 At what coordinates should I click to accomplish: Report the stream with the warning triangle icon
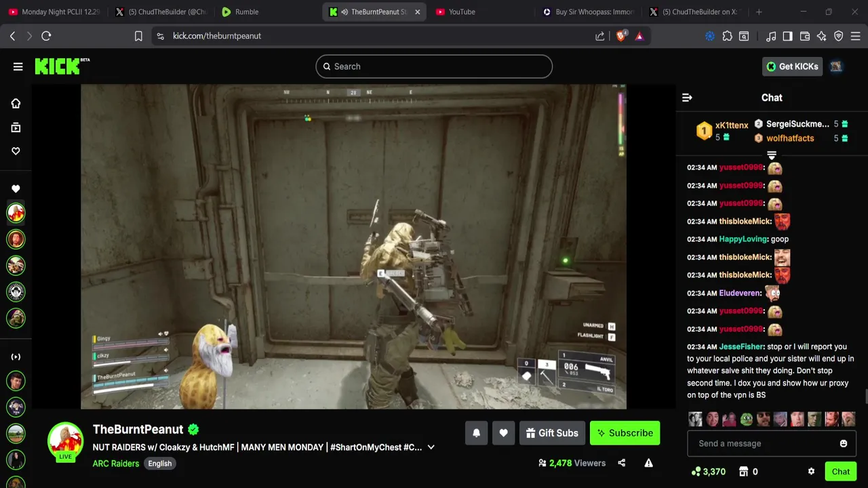point(648,463)
